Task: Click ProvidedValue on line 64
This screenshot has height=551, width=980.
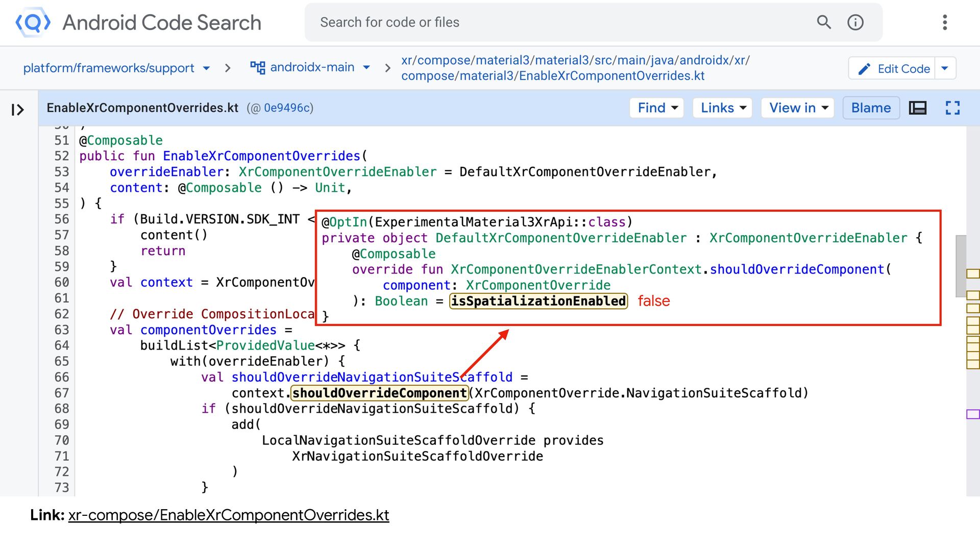Action: 265,345
